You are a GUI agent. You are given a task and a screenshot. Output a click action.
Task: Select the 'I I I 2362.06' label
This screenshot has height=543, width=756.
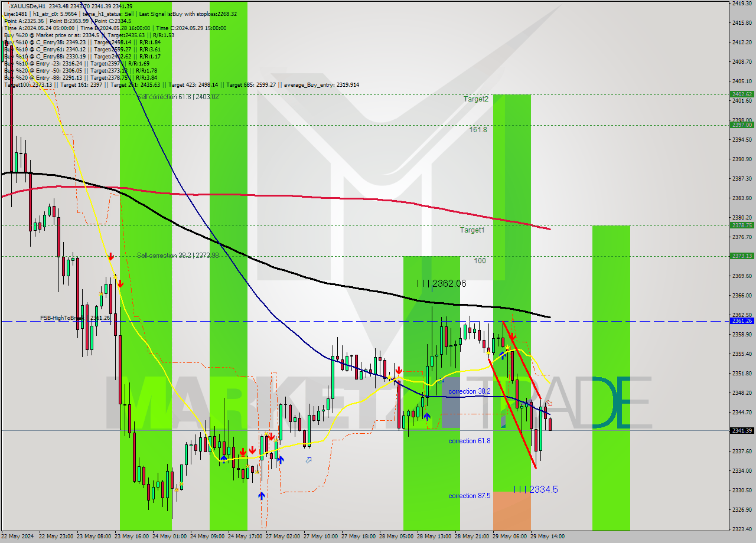point(442,284)
